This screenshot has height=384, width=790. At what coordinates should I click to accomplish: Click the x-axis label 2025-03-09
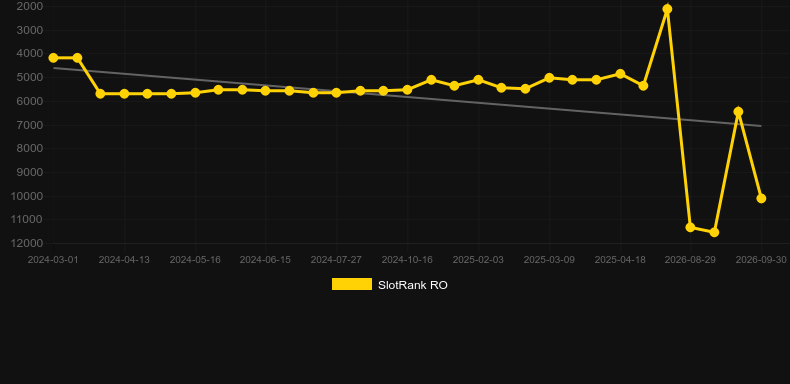point(549,260)
